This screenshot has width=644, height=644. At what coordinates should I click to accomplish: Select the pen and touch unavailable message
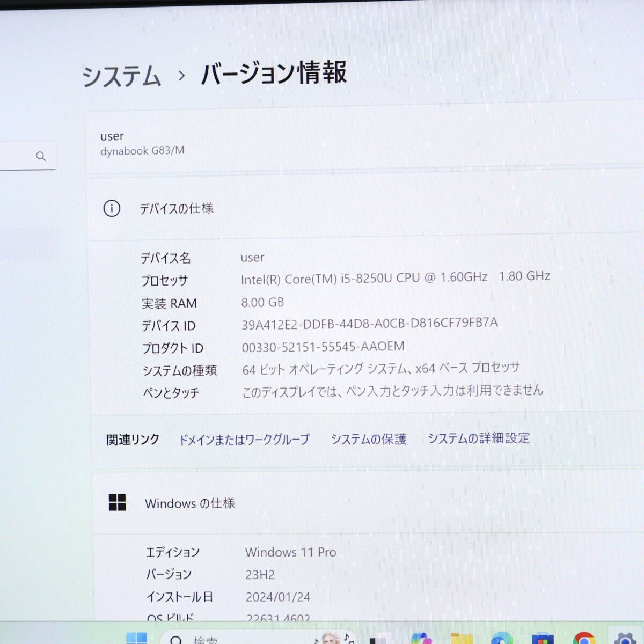tap(393, 391)
